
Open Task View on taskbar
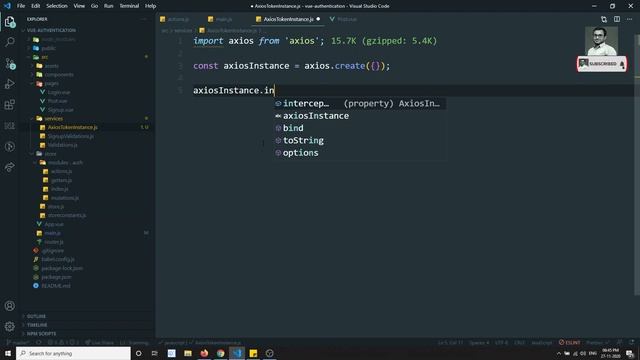(x=155, y=353)
